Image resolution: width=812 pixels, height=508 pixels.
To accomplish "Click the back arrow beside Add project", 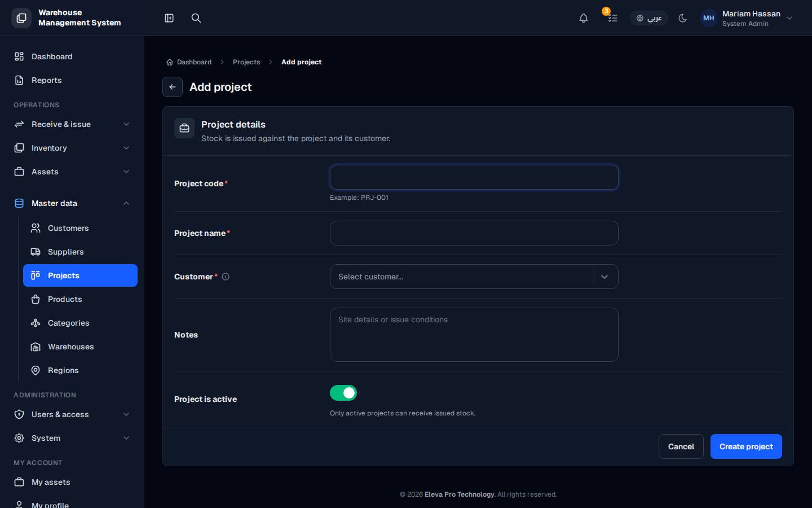I will click(173, 87).
